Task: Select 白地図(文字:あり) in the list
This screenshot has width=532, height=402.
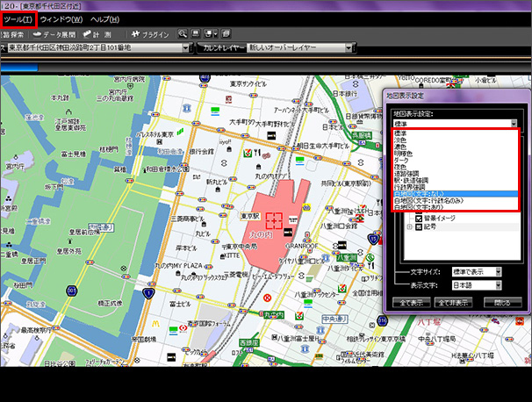Action: (x=455, y=206)
